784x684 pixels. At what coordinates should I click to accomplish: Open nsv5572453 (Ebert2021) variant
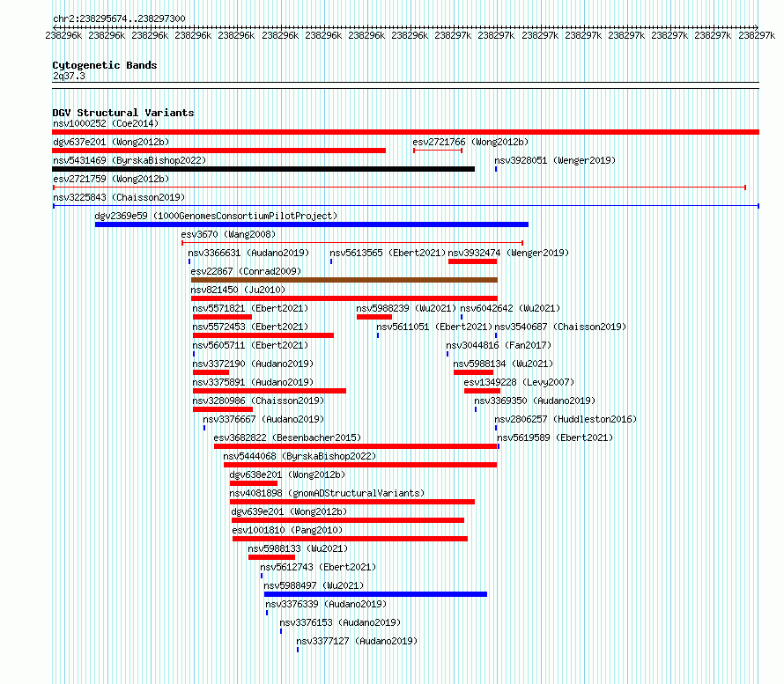(250, 327)
